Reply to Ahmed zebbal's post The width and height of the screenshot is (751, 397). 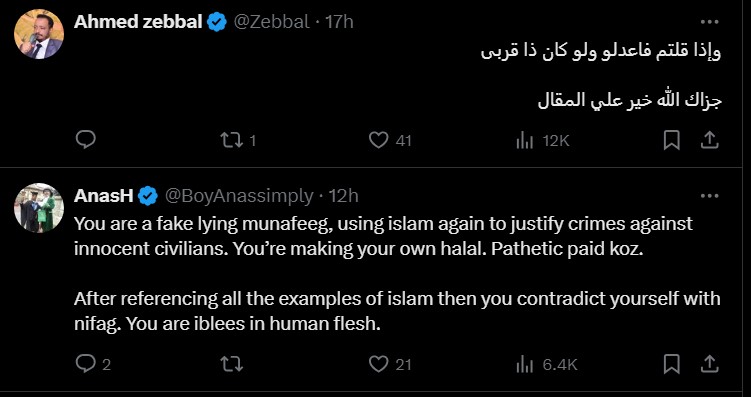tap(86, 140)
